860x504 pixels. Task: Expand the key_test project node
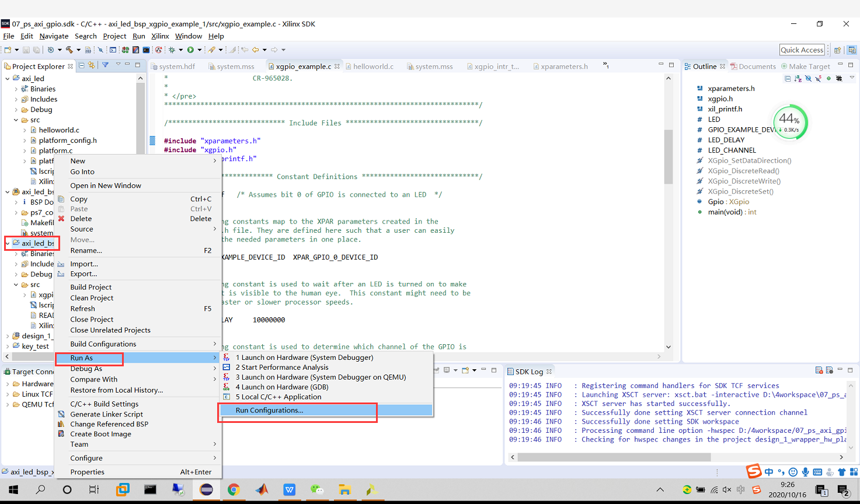[7, 346]
